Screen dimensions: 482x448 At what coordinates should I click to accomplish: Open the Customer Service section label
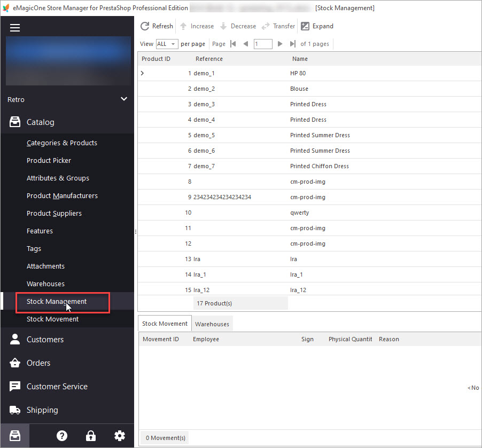(x=57, y=386)
